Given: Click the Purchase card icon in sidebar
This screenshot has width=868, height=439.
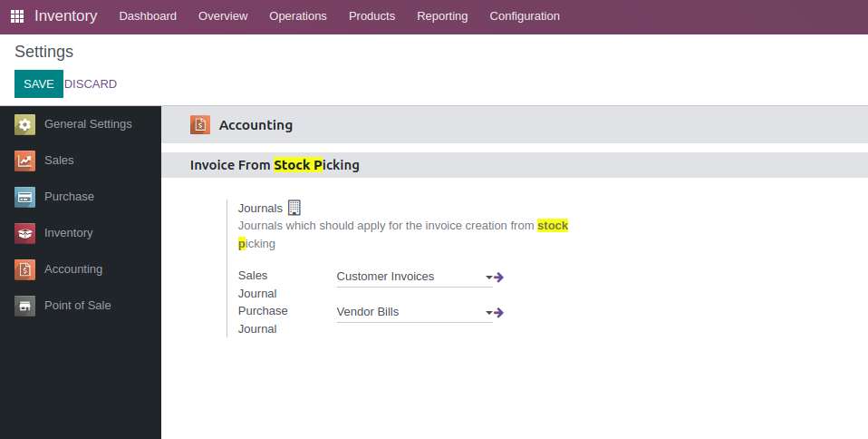Looking at the screenshot, I should 25,198.
